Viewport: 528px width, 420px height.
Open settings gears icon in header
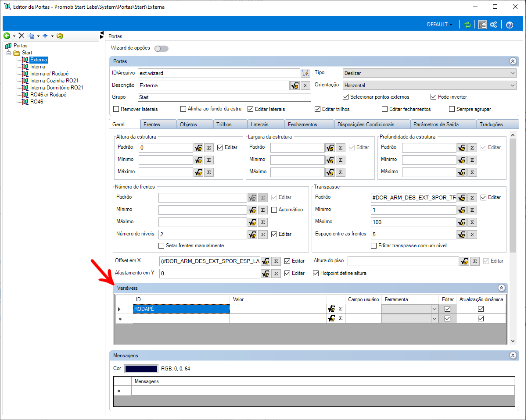(x=493, y=25)
